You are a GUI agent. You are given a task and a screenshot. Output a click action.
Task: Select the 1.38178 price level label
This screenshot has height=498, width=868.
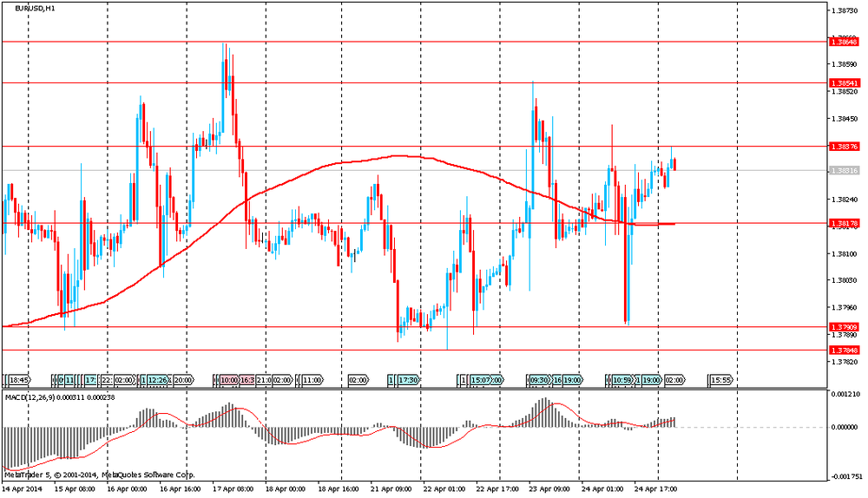click(843, 224)
